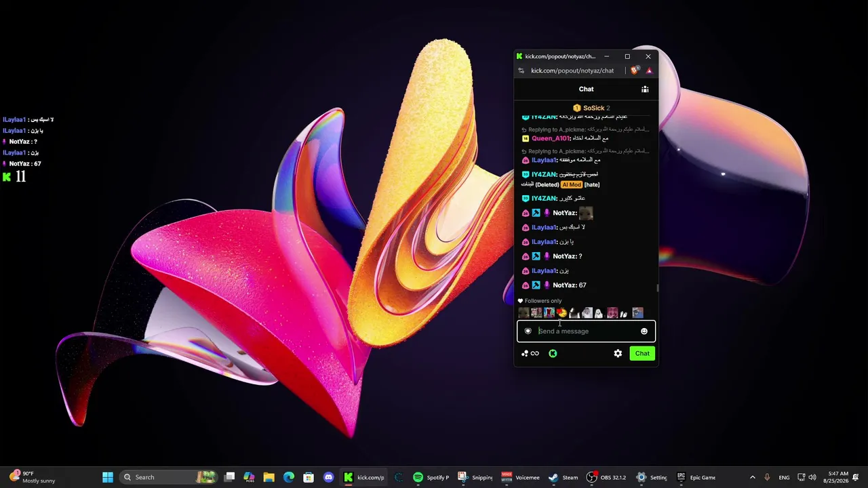Click the chat scrollbar thumb
868x488 pixels.
pyautogui.click(x=658, y=289)
